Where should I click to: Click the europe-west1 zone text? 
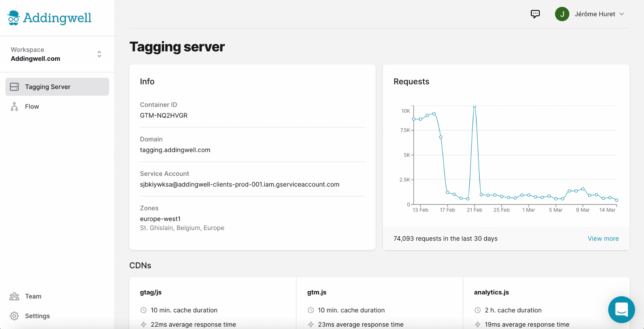[x=160, y=219]
